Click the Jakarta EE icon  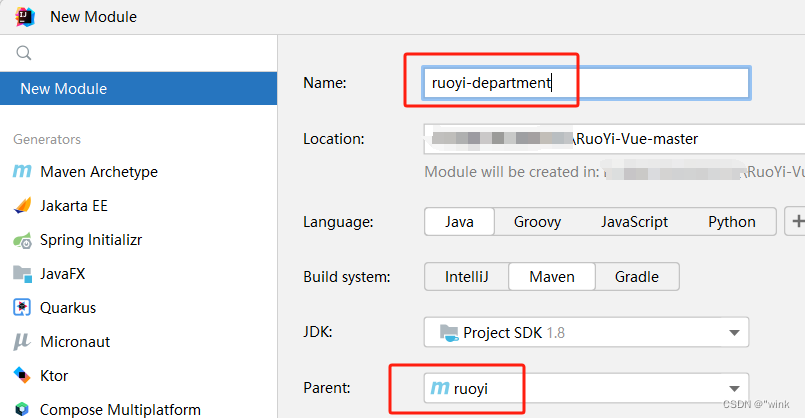pos(22,205)
